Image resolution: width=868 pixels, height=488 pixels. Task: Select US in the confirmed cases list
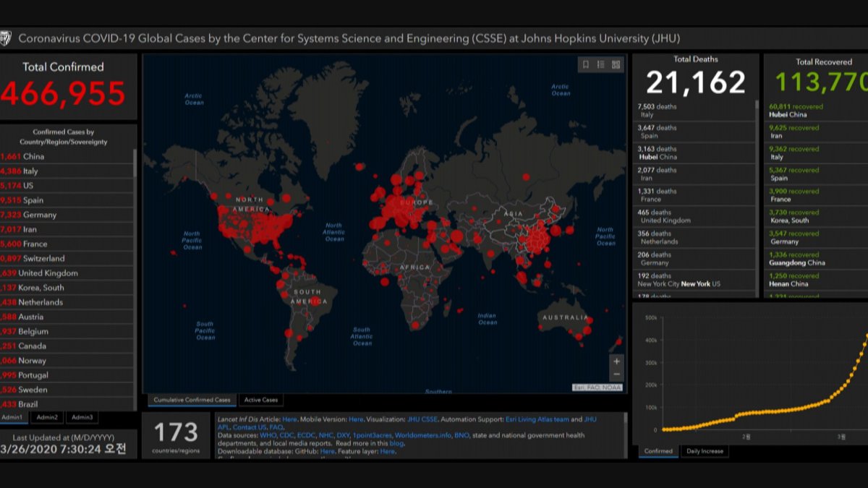click(67, 186)
